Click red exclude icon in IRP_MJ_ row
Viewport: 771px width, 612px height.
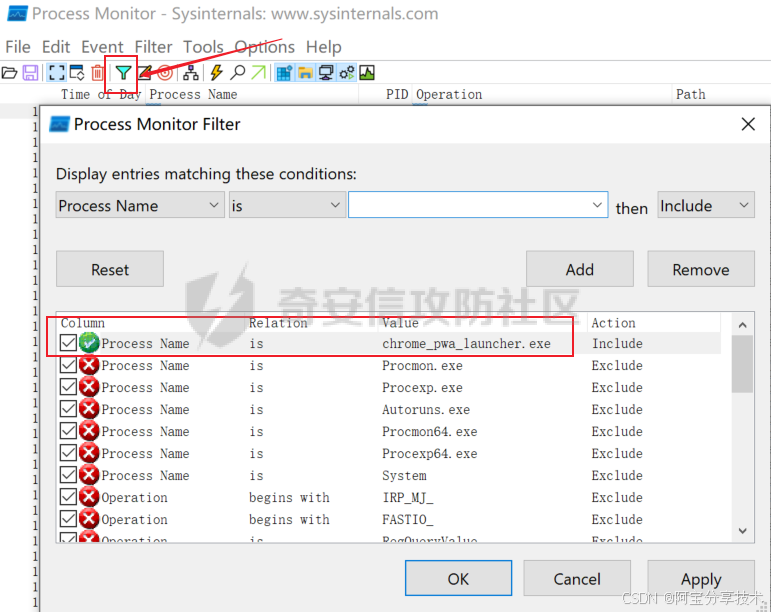[89, 497]
